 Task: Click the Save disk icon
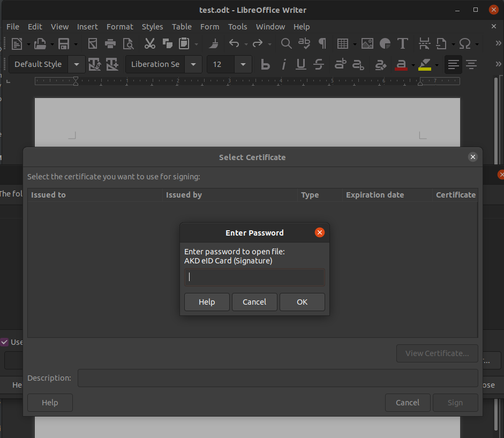[x=64, y=44]
